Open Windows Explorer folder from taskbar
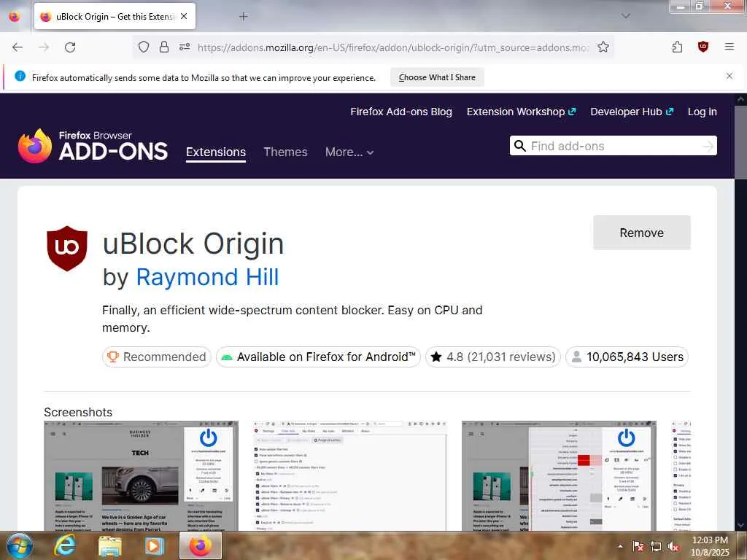747x560 pixels. click(110, 546)
